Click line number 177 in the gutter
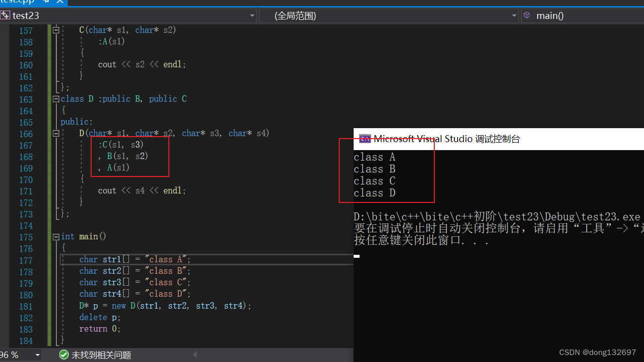Image resolution: width=644 pixels, height=362 pixels. coord(26,260)
